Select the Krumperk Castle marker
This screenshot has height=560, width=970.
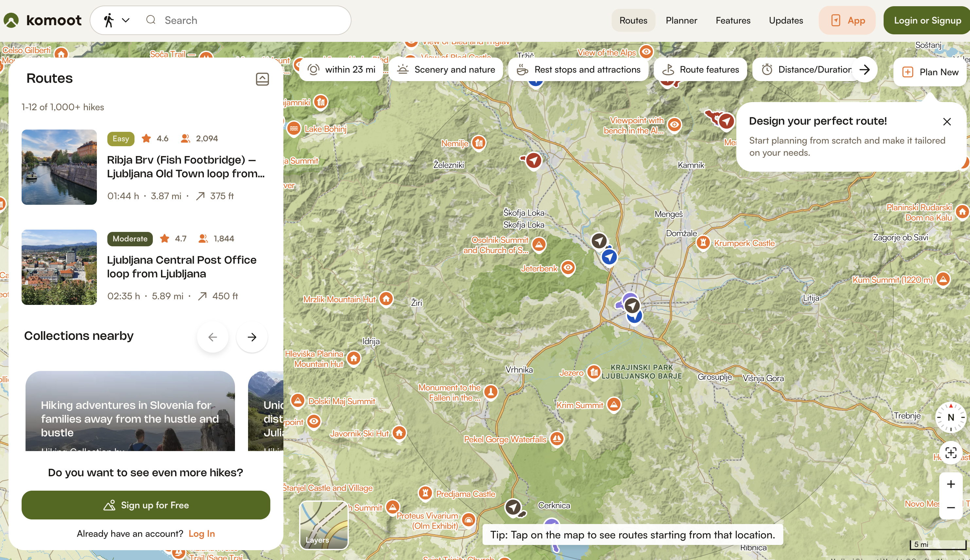pyautogui.click(x=703, y=243)
